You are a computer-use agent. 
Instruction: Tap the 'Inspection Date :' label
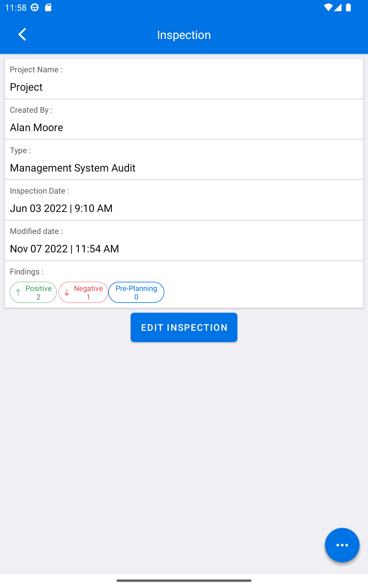[x=40, y=191]
